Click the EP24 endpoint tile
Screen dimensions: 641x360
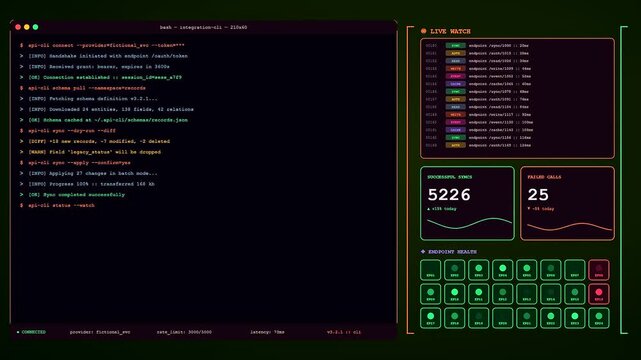pyautogui.click(x=599, y=318)
